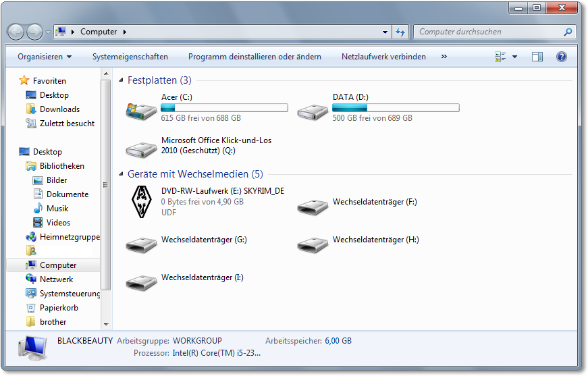Screen dimensions: 588x376
Task: Click Systemeigenschaften in the toolbar
Action: (130, 57)
